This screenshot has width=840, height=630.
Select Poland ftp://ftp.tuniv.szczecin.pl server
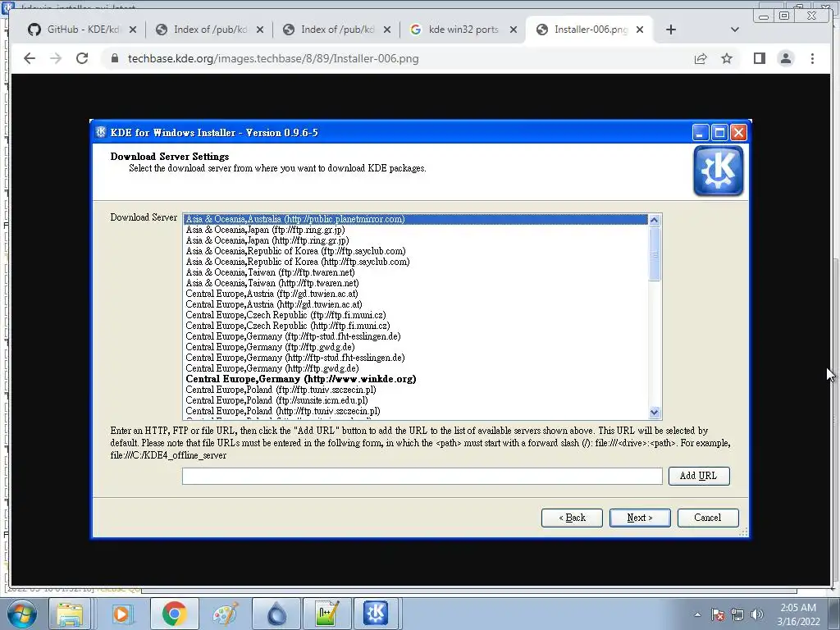[415, 390]
